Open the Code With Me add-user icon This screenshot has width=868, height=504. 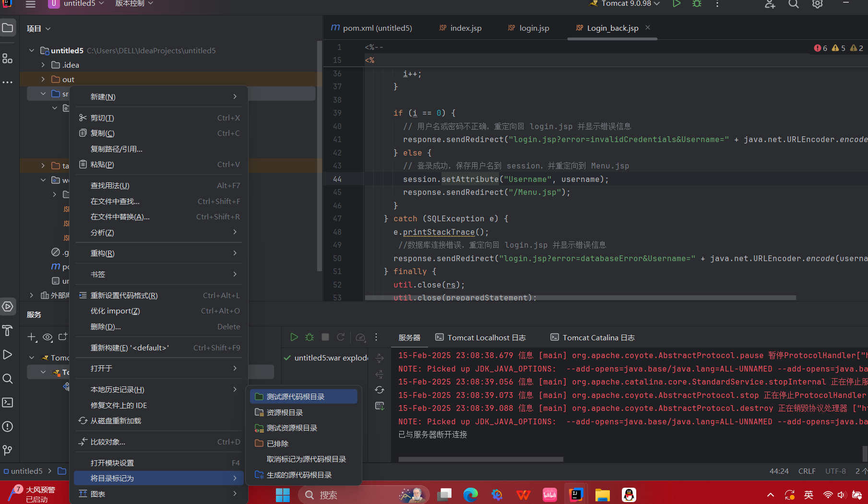[x=770, y=4]
